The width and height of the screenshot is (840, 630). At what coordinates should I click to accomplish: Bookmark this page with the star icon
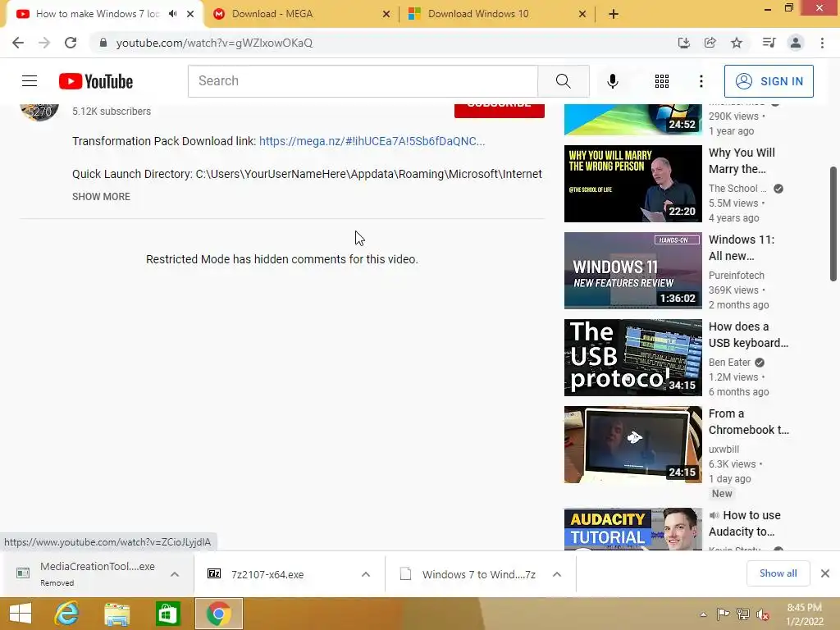(x=737, y=43)
